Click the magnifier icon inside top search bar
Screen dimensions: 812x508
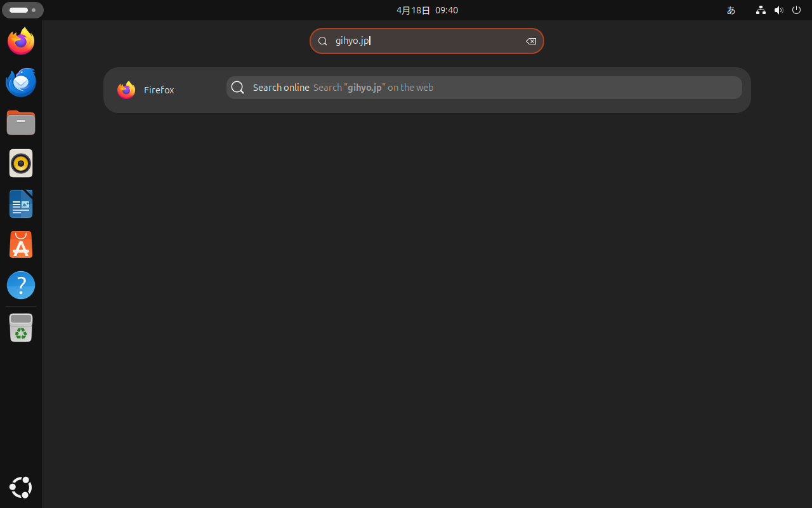pos(323,41)
